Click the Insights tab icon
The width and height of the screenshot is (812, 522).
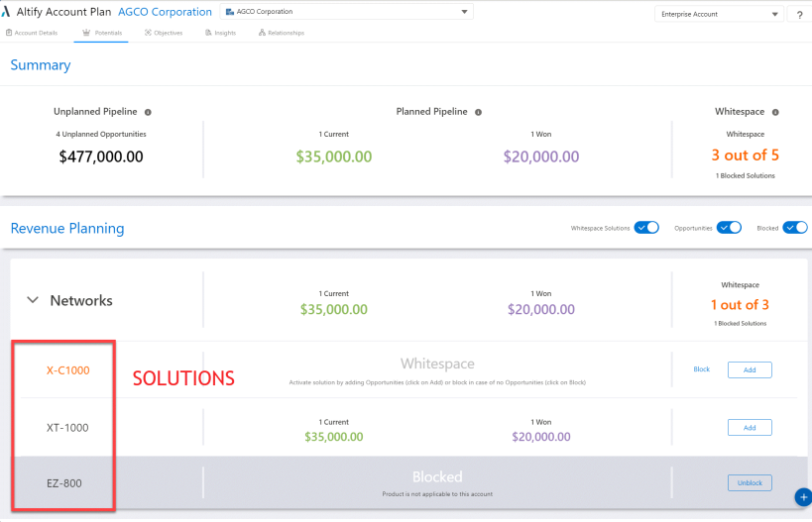(x=208, y=33)
